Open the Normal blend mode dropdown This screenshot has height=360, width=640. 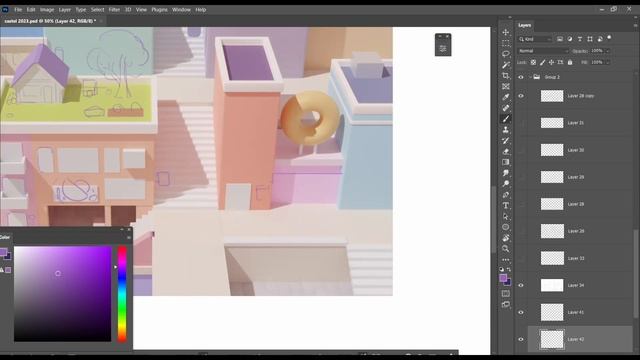tap(543, 51)
